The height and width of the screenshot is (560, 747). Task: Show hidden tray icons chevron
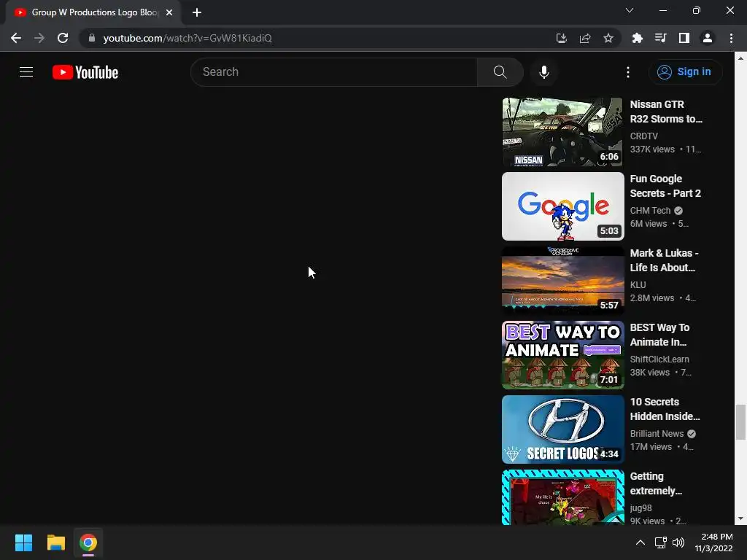[x=640, y=542]
